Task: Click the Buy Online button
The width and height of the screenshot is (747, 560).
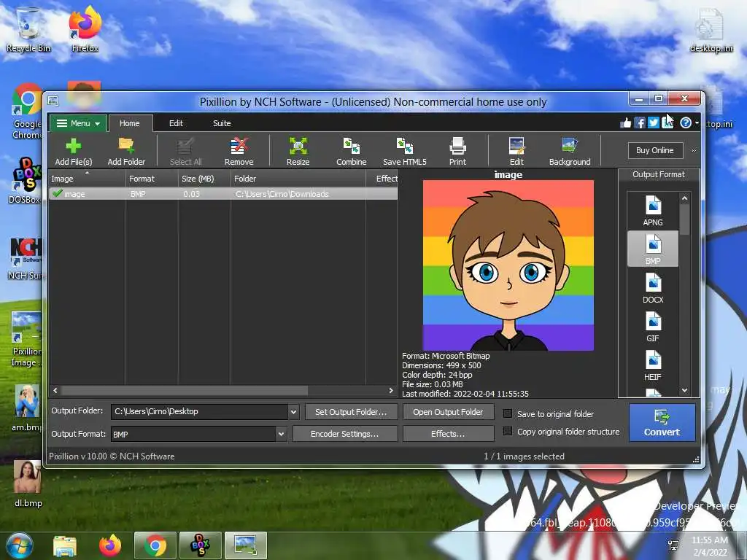Action: click(654, 150)
